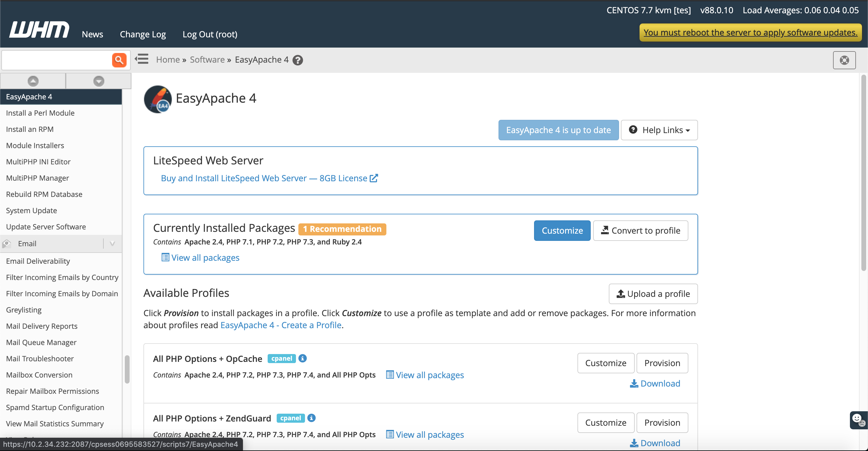Open Repair Mailbox Permissions
Viewport: 868px width, 451px height.
[52, 391]
